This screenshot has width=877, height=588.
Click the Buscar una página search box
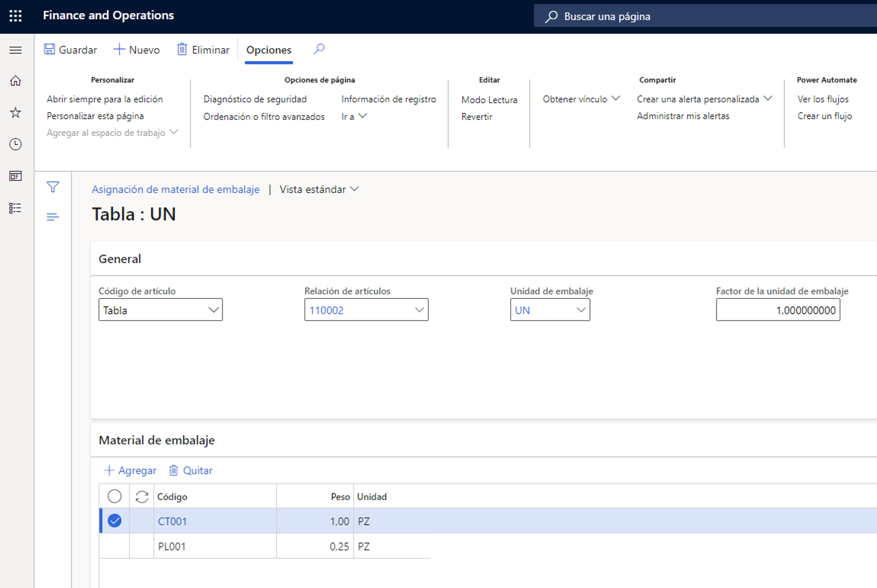[705, 16]
